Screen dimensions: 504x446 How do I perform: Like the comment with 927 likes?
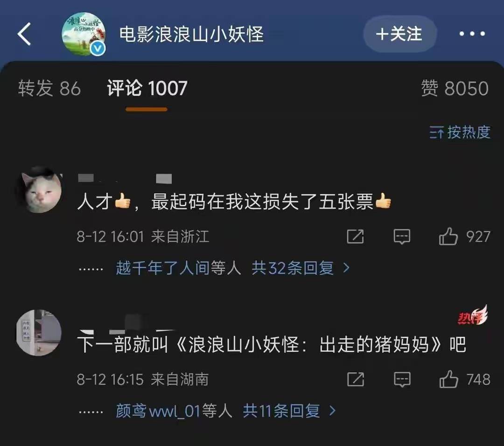coord(448,237)
